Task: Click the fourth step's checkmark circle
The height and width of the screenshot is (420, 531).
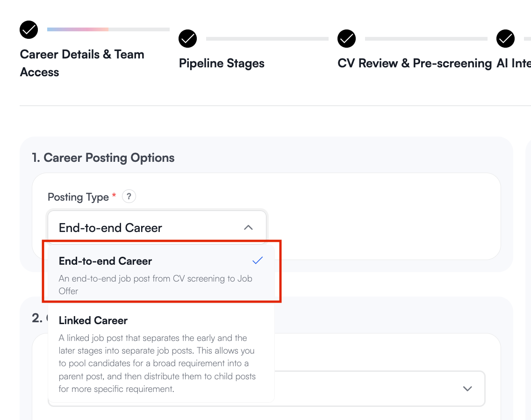Action: (505, 39)
